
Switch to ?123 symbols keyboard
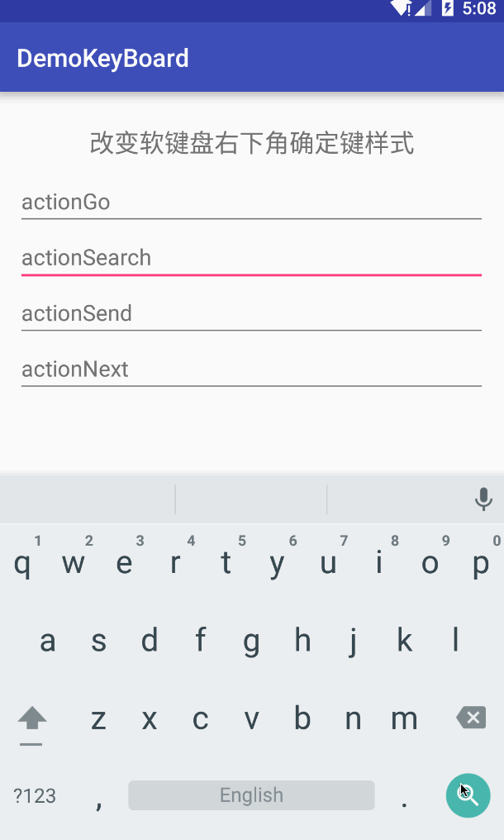(x=35, y=796)
